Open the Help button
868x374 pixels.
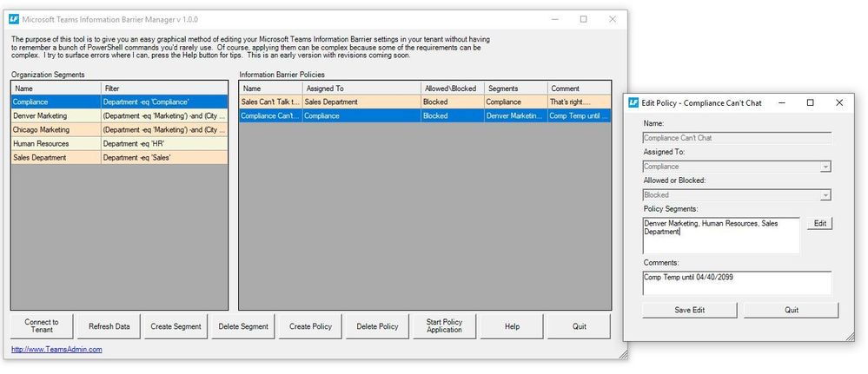point(512,326)
